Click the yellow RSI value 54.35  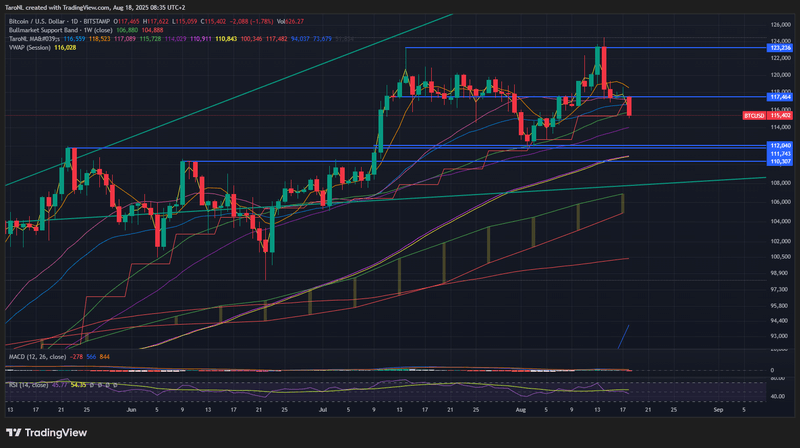[78, 385]
